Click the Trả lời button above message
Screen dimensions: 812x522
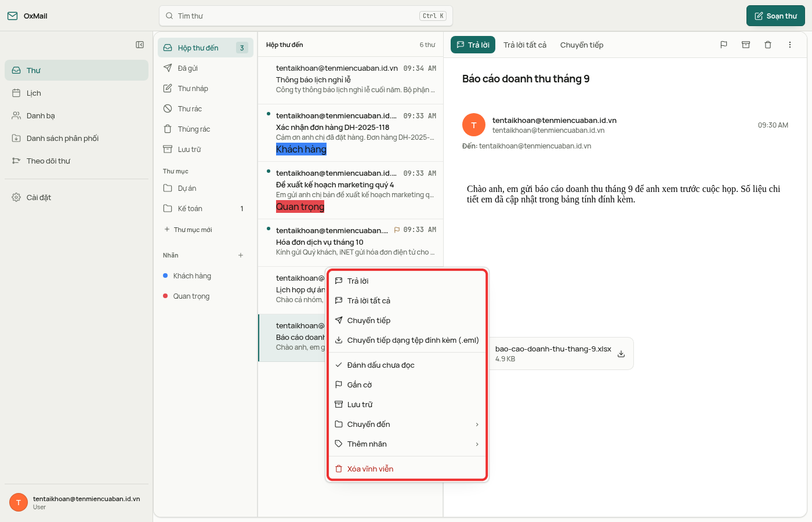pyautogui.click(x=473, y=45)
